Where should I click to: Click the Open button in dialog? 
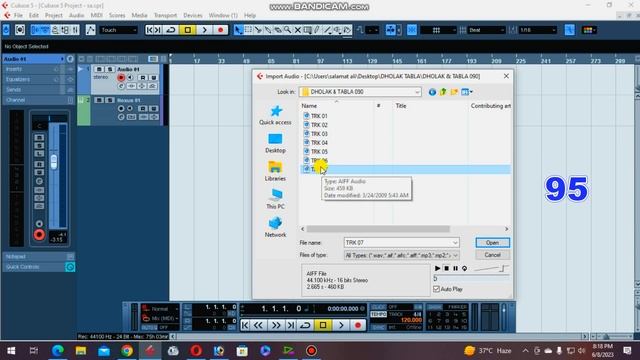click(492, 242)
